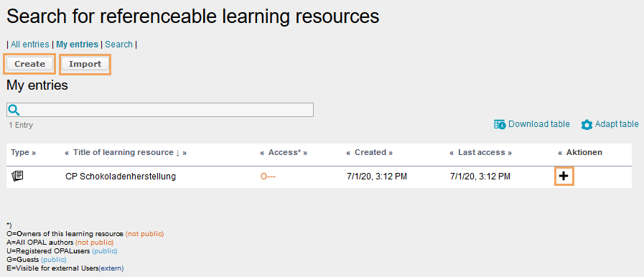Click the Adapt table gear icon

click(587, 125)
